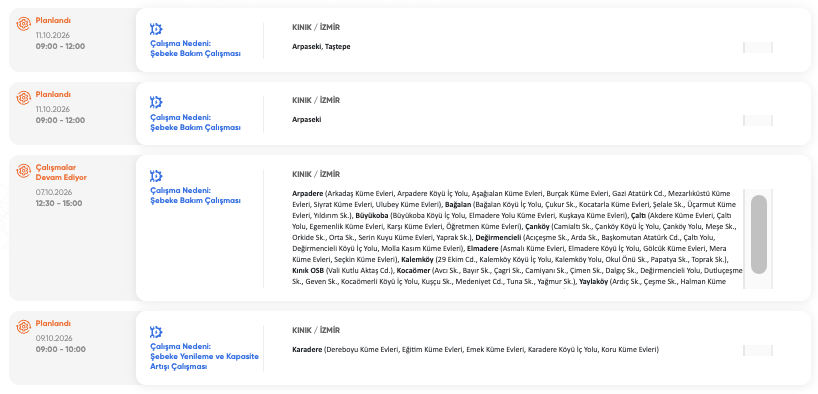The height and width of the screenshot is (394, 818).
Task: Click the orange status icon beside Arpaseki, Taştepe row
Action: click(23, 24)
